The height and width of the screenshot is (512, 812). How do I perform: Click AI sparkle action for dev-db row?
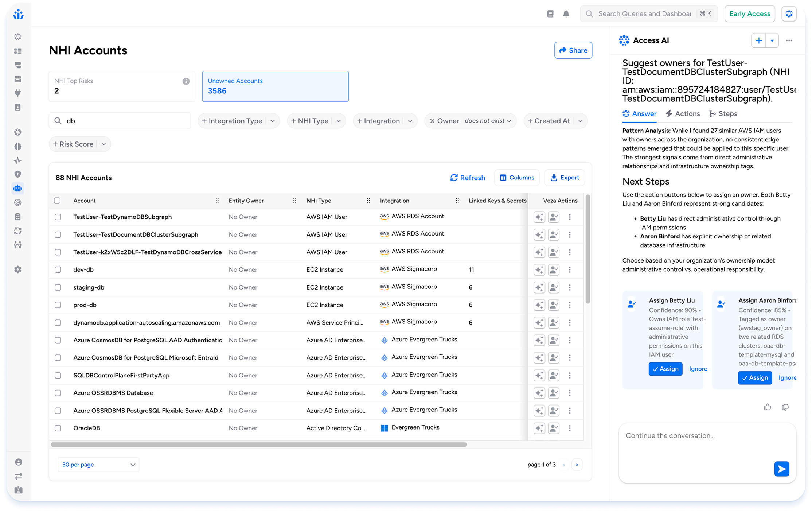539,270
